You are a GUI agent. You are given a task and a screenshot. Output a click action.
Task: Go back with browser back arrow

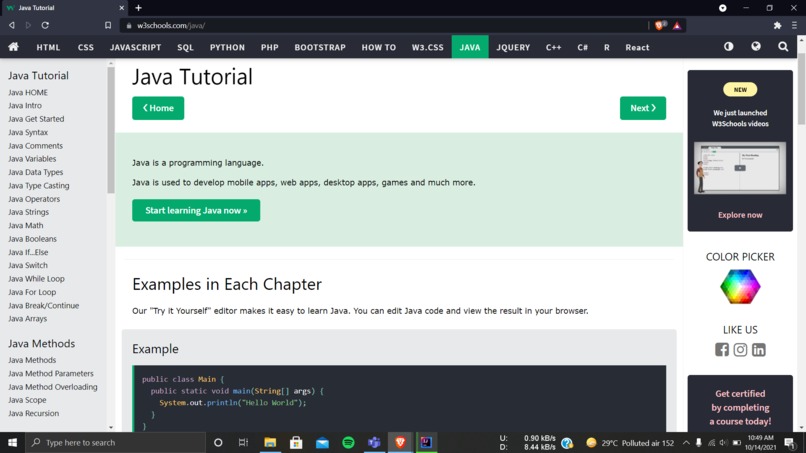point(11,25)
